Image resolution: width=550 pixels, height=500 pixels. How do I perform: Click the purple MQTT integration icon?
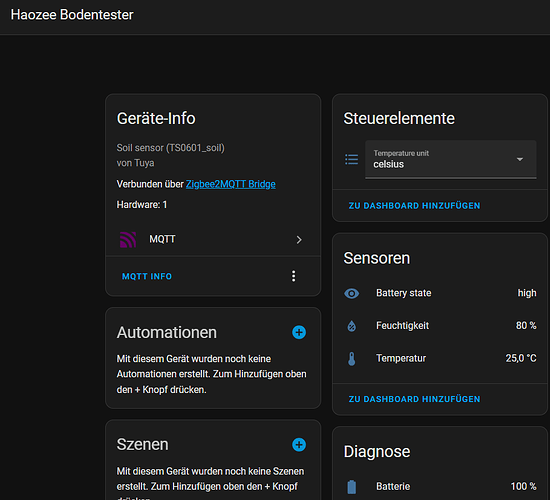point(128,240)
